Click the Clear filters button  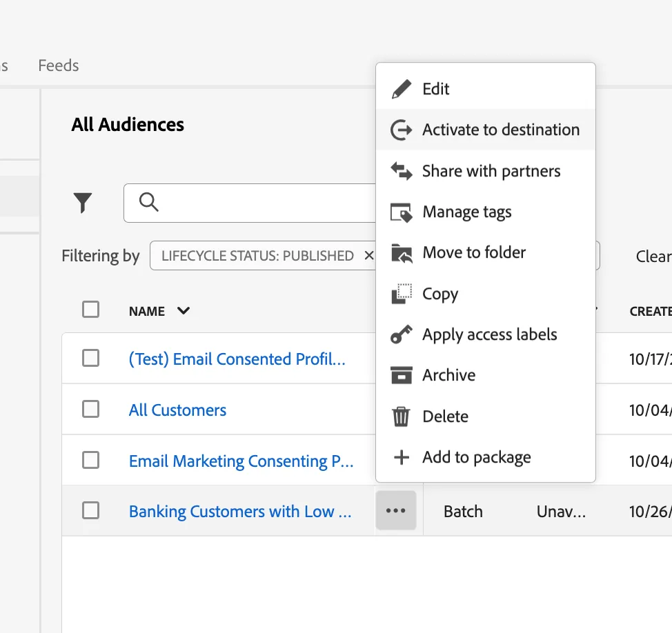653,256
